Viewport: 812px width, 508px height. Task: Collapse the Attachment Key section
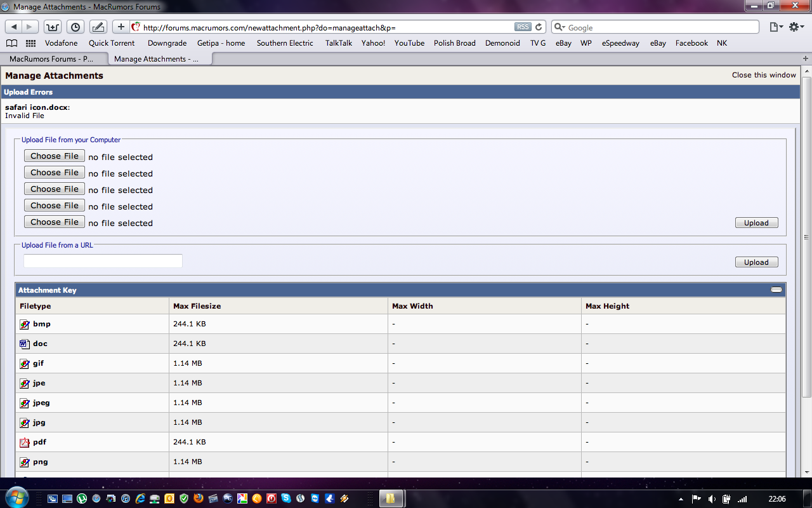coord(776,290)
